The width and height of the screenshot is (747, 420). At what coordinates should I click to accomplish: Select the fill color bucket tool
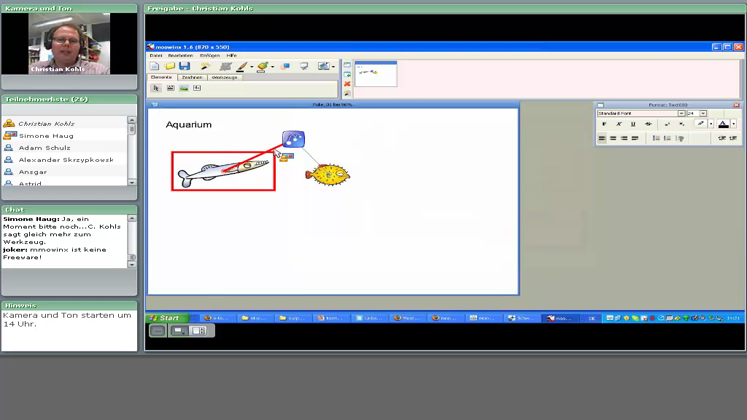coord(262,67)
